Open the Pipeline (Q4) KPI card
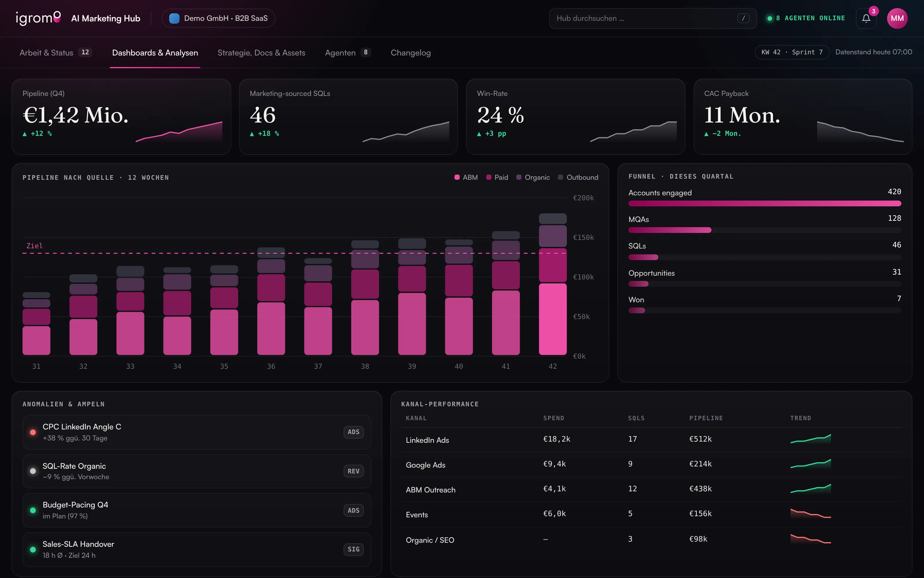The height and width of the screenshot is (578, 924). [121, 116]
